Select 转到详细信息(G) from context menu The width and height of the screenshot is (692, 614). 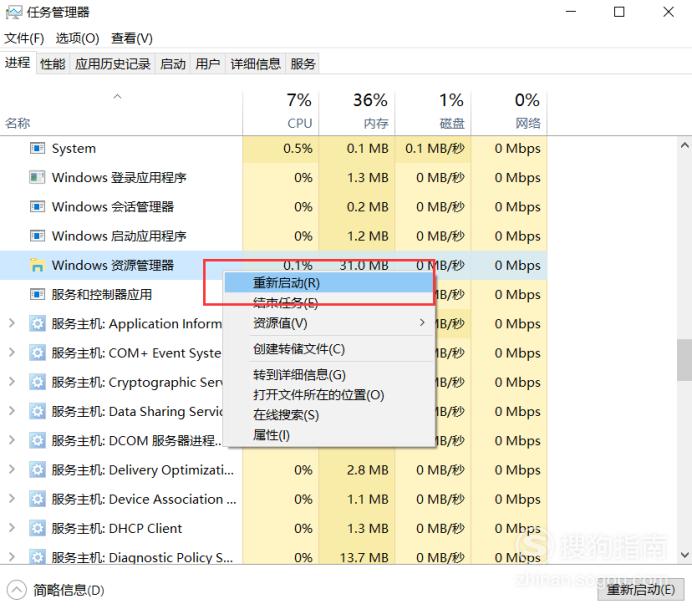coord(329,375)
